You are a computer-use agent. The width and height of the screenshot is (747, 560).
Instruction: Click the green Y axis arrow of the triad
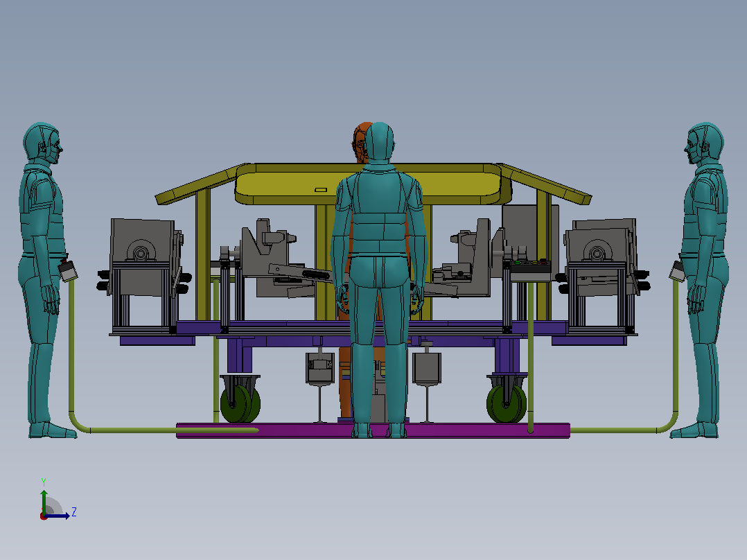click(x=44, y=502)
